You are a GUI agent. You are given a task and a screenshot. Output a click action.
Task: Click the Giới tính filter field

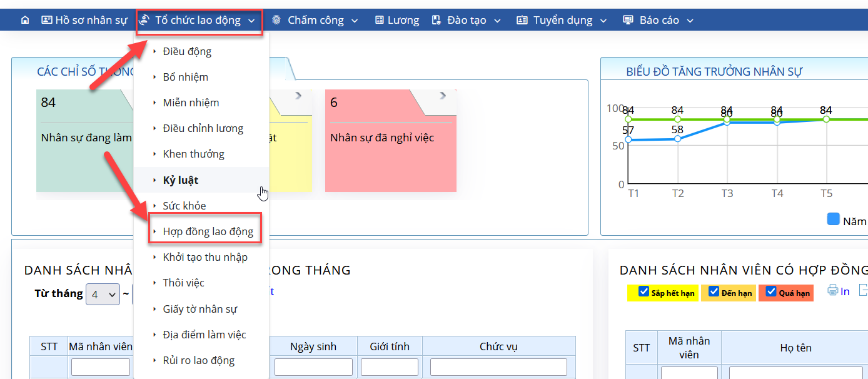[390, 367]
